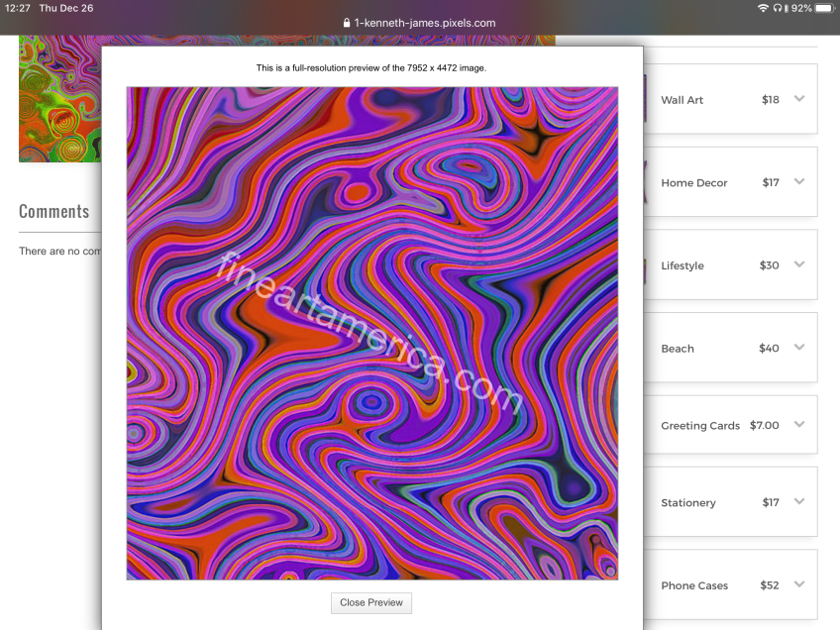
Task: Open the Lifestyle dropdown chevron
Action: (799, 264)
